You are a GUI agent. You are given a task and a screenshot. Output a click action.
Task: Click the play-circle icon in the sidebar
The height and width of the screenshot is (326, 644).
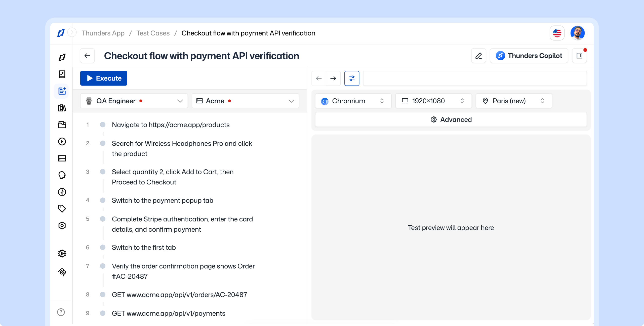62,141
